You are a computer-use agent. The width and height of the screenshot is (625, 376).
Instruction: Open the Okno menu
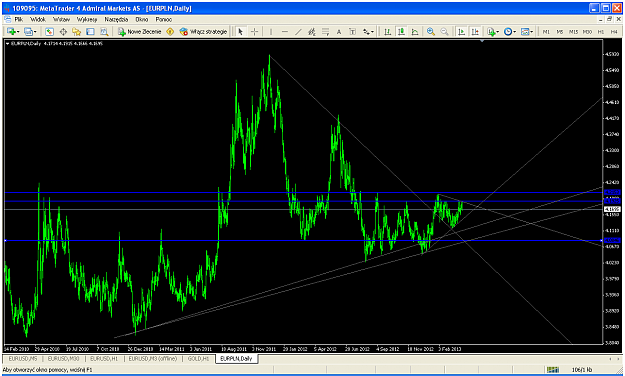tap(142, 19)
